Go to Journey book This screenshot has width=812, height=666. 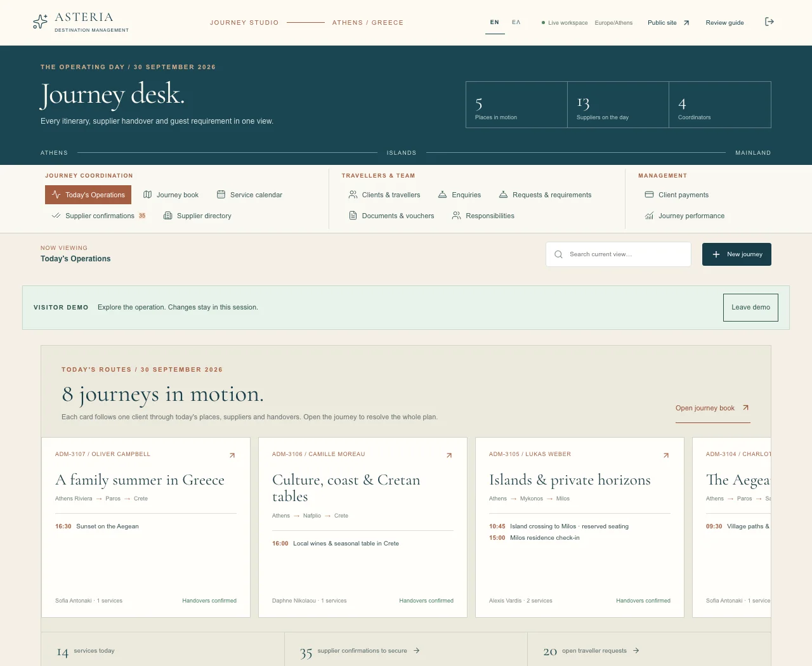point(171,195)
